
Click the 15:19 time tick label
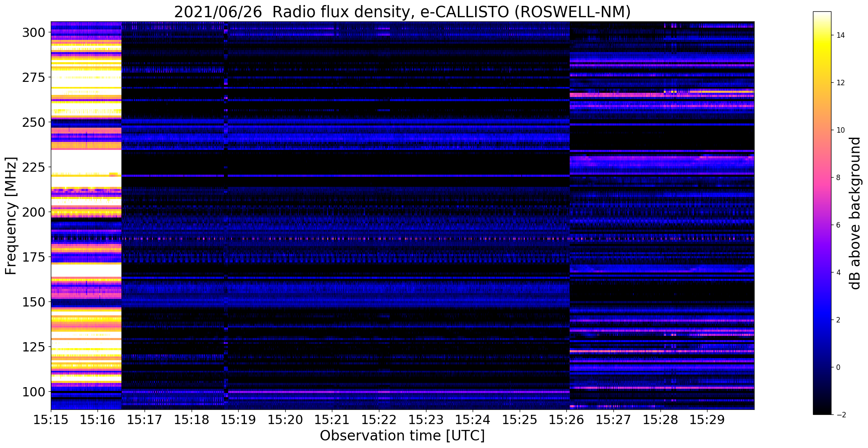(239, 419)
